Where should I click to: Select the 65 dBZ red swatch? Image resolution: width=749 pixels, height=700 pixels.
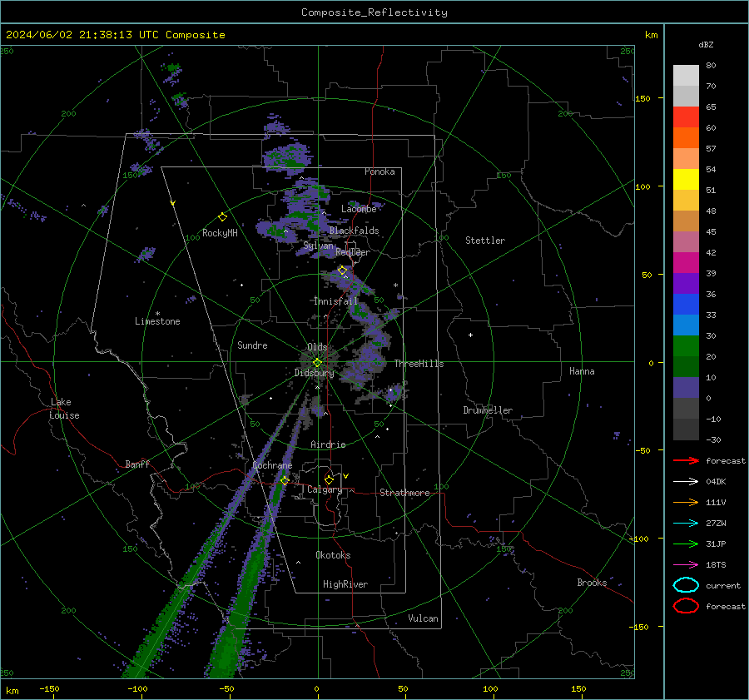coord(686,117)
